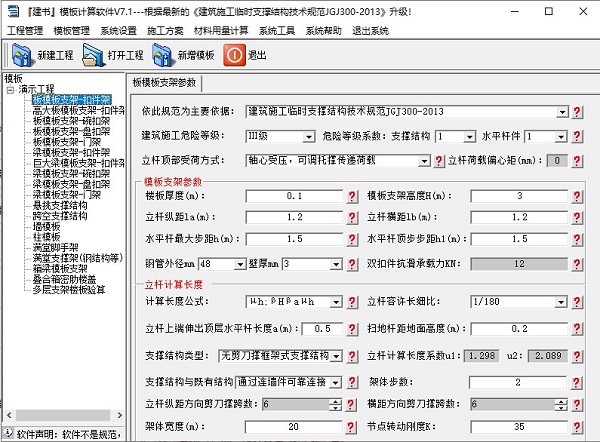Open help icon next to 立杆顶部受荷方式 dropdown
600x442 pixels.
pyautogui.click(x=439, y=161)
